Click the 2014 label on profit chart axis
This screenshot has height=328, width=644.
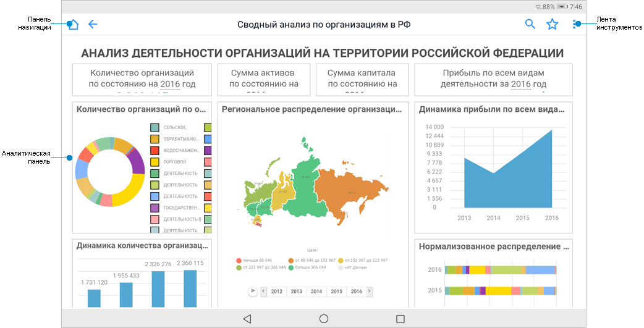click(x=493, y=218)
